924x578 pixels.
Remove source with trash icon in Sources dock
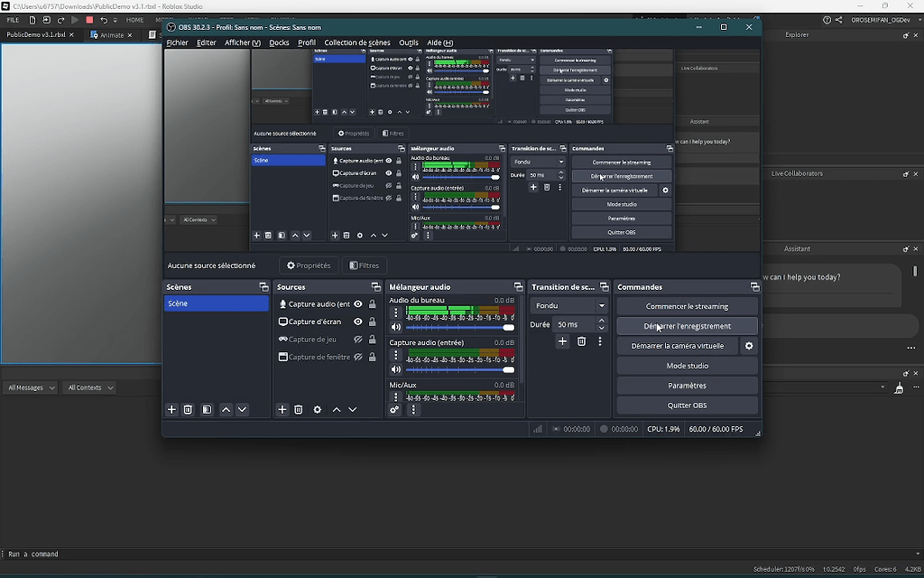298,409
